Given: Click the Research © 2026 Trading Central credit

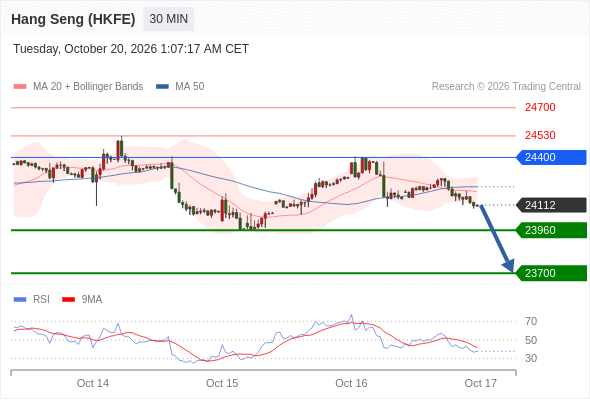Looking at the screenshot, I should click(506, 87).
